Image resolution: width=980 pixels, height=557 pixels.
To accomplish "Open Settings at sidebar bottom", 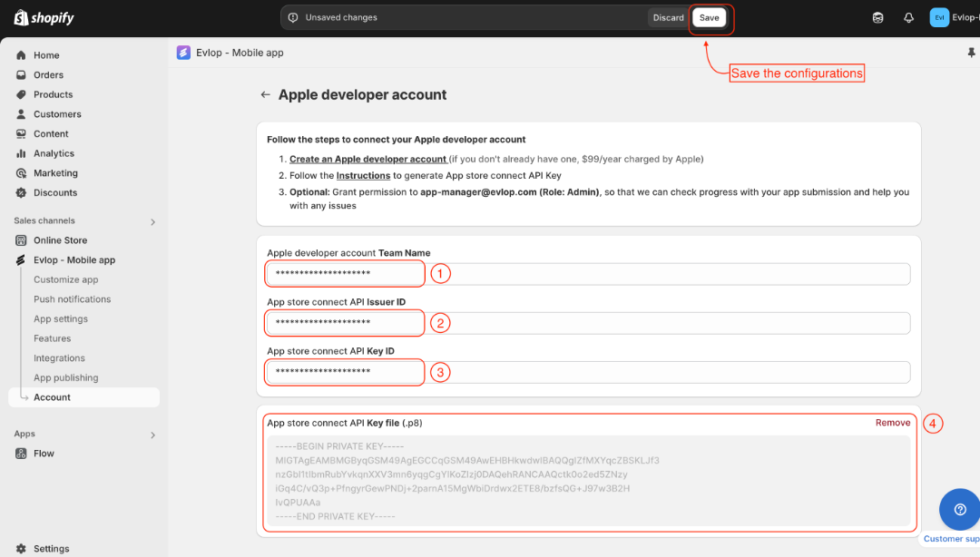I will [51, 548].
